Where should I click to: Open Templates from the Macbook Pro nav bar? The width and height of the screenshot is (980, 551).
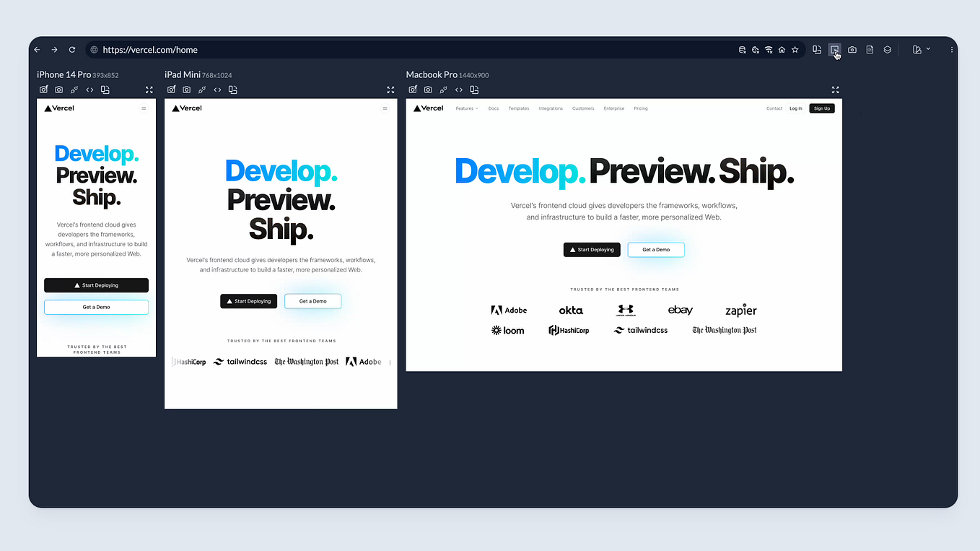[x=518, y=108]
